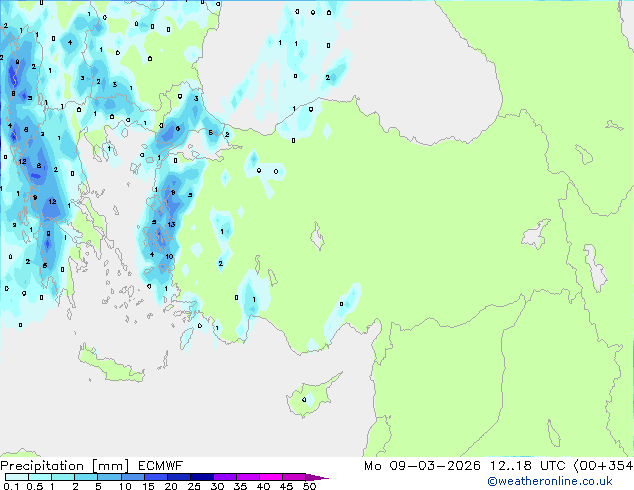The height and width of the screenshot is (490, 634).
Task: Click the small lake in central Turkey
Action: click(317, 236)
